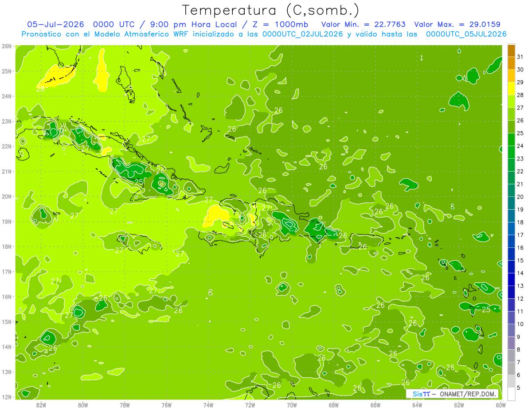Select the 20N latitude axis label
Viewport: 532px width, 411px height.
tap(6, 196)
